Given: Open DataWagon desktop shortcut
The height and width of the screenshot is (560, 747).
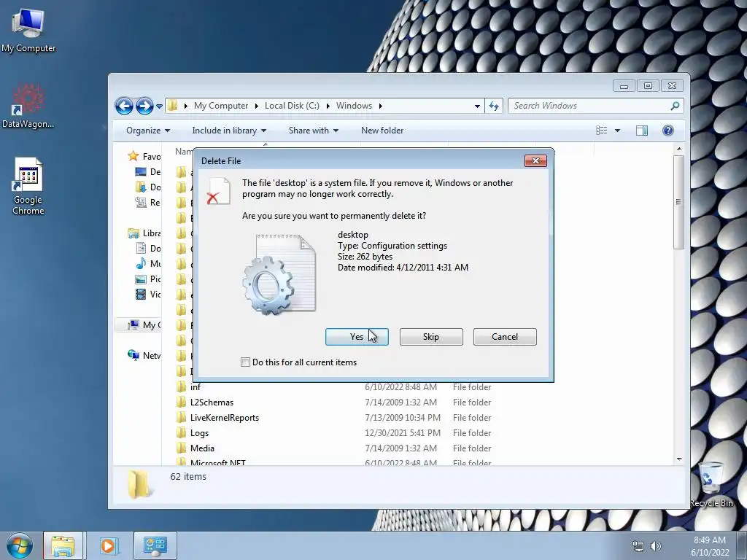Looking at the screenshot, I should [28, 106].
